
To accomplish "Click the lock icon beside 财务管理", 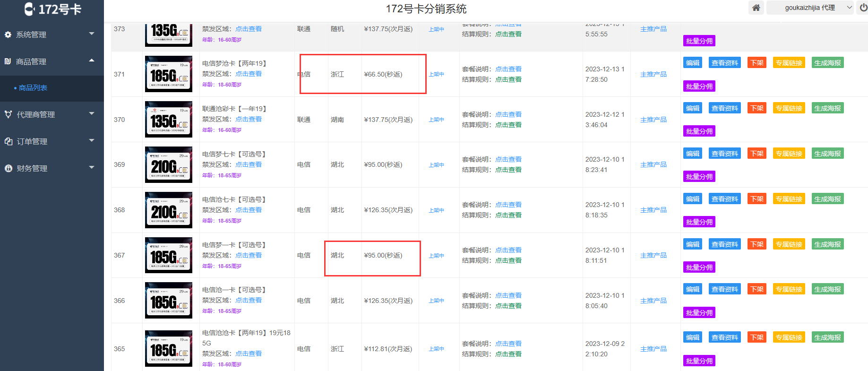I will 8,168.
